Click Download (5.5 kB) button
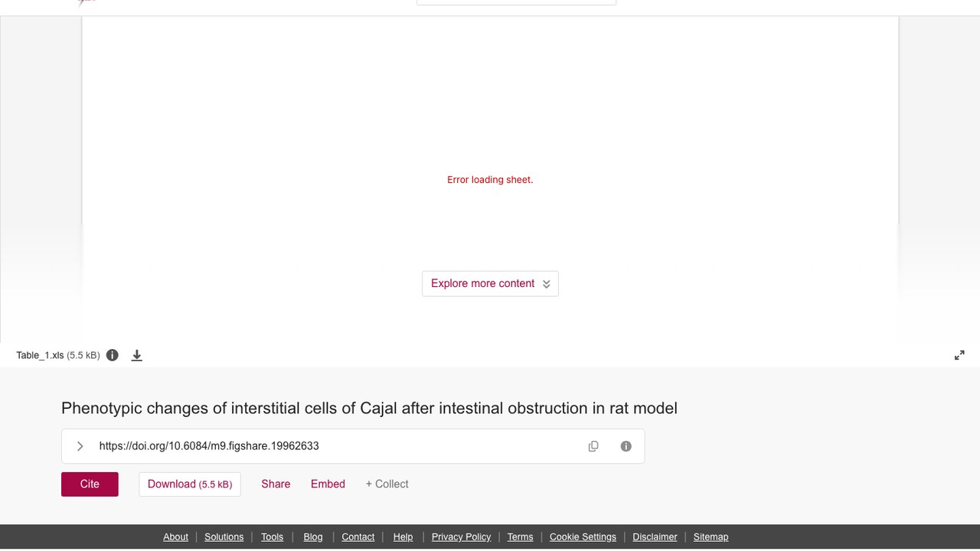The height and width of the screenshot is (551, 980). 190,484
